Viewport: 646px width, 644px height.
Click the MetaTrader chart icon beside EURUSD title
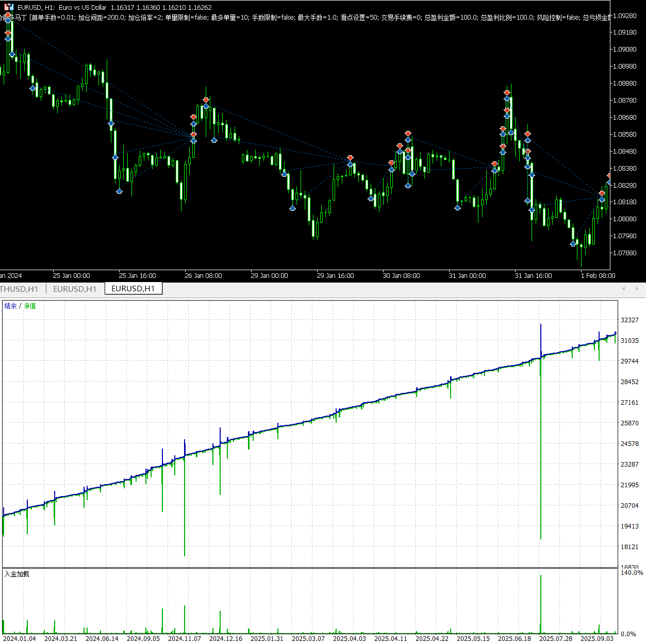coord(9,7)
